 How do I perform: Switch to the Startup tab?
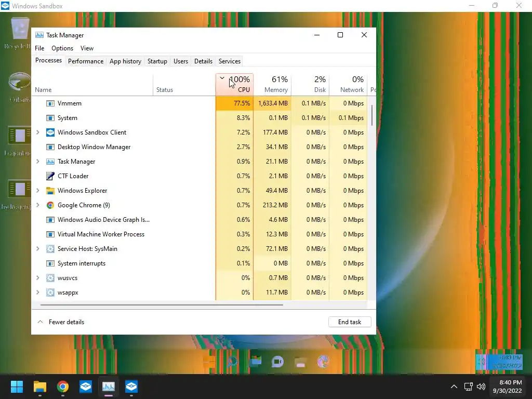(x=157, y=61)
